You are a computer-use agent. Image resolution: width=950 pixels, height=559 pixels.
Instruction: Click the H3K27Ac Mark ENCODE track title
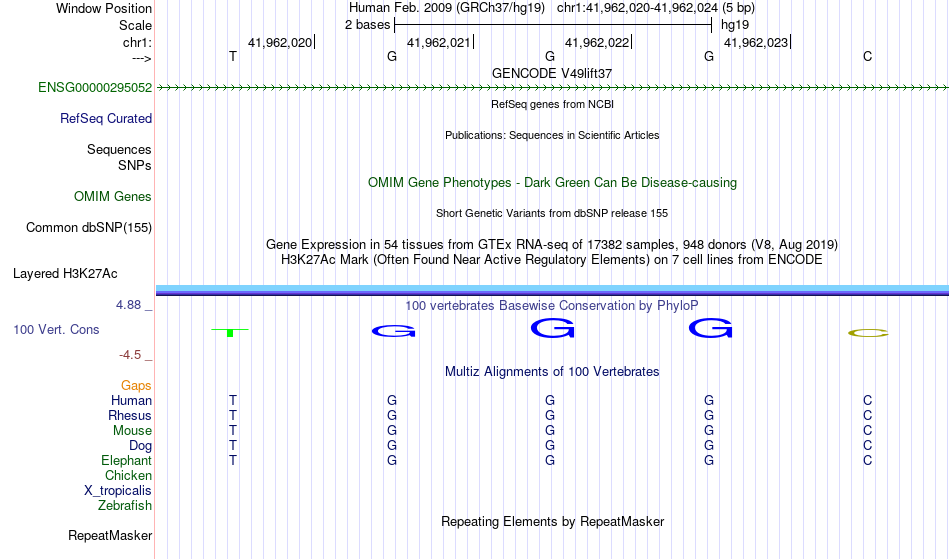click(552, 260)
